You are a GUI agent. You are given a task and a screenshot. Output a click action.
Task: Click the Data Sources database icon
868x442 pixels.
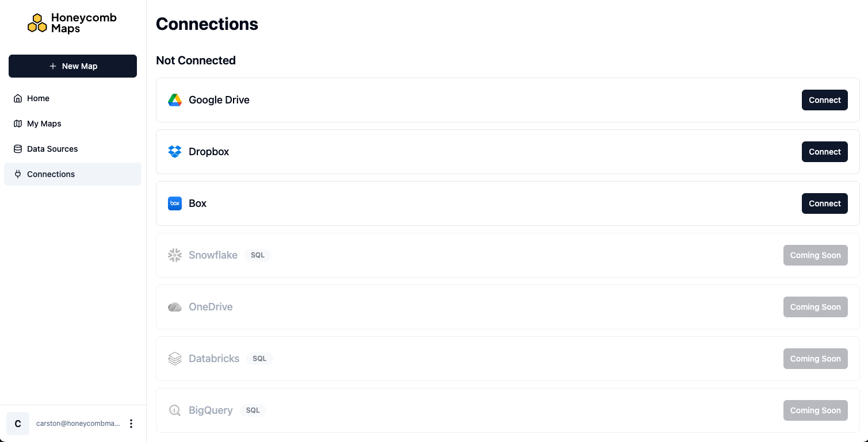pos(17,148)
